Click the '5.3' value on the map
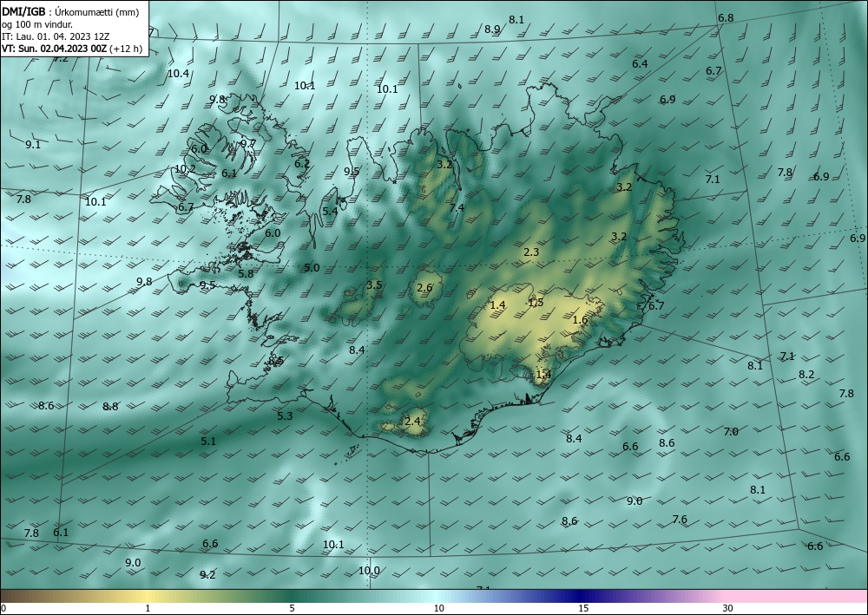The image size is (868, 615). pyautogui.click(x=285, y=416)
